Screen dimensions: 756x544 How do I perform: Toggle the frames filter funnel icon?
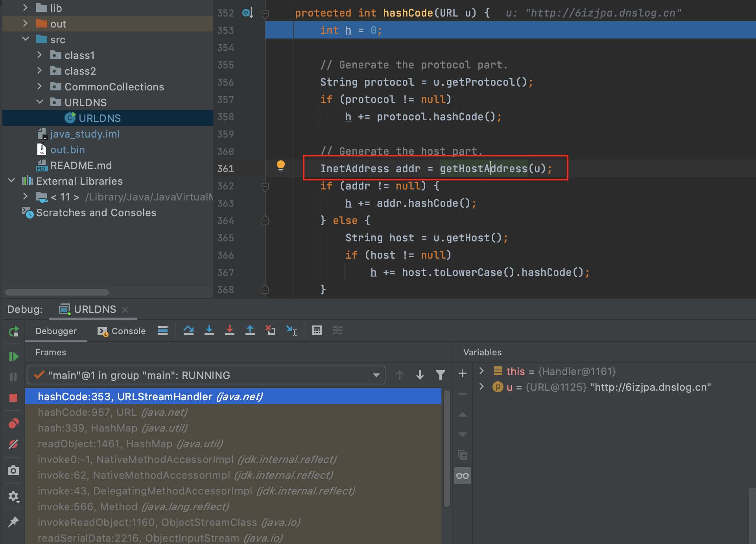[441, 375]
